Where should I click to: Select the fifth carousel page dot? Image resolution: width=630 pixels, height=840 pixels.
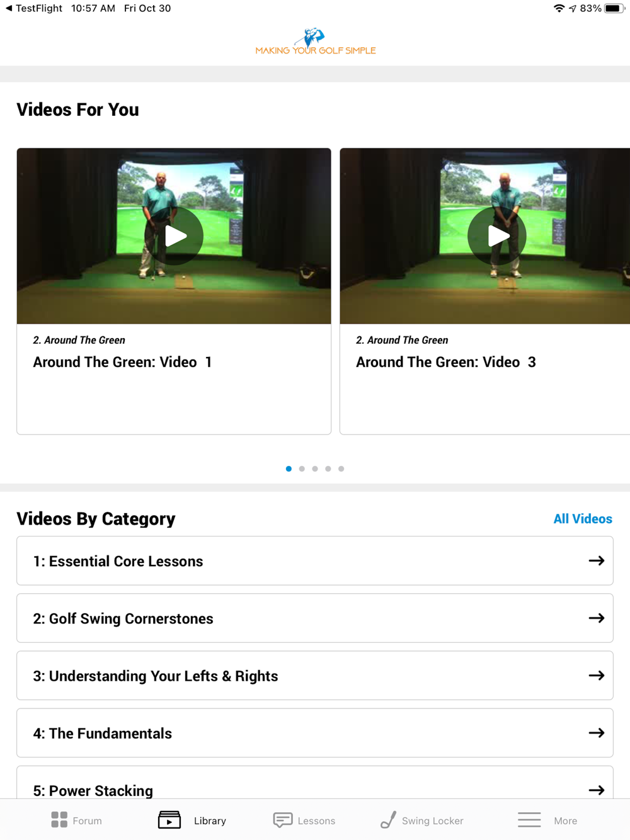click(x=341, y=468)
